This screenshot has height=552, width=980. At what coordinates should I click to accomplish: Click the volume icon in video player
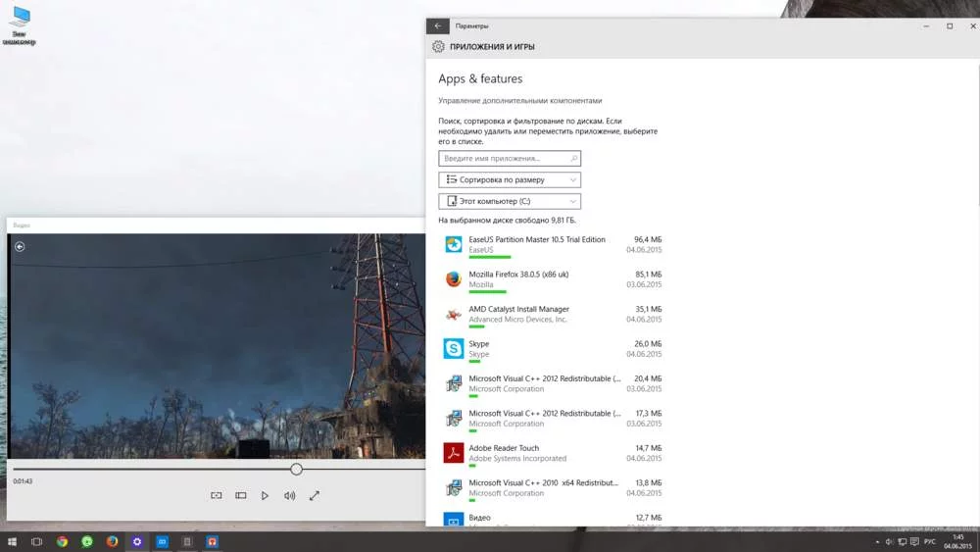click(289, 496)
